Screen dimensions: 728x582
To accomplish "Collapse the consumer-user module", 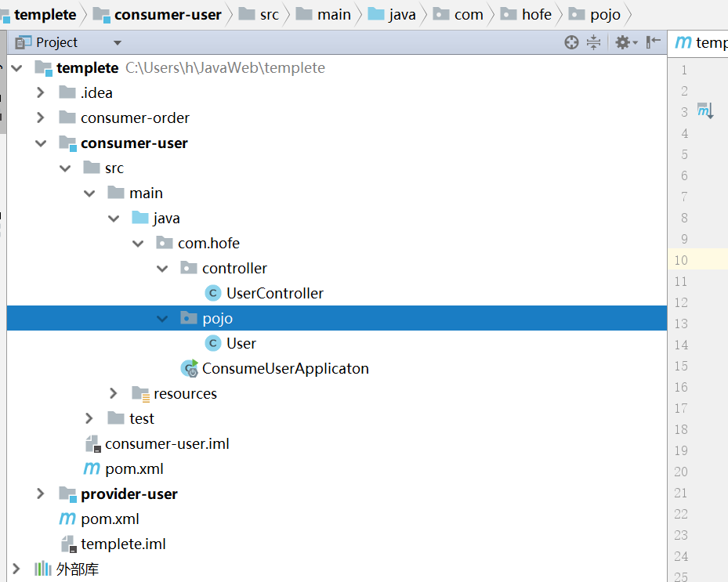I will click(41, 143).
